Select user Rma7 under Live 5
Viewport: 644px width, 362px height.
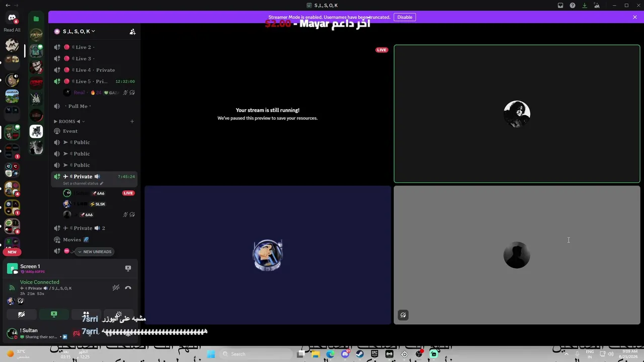tap(98, 93)
